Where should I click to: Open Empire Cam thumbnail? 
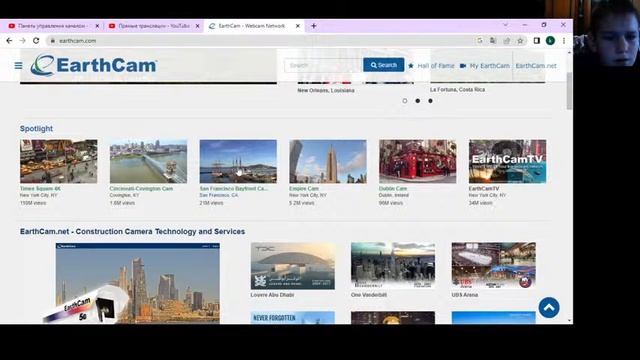[x=328, y=161]
